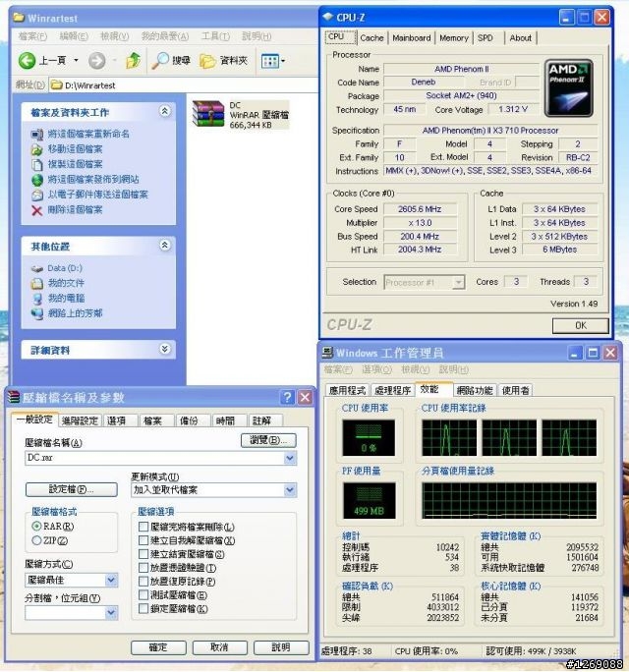Select ZIP archive format radio button
The image size is (629, 672).
(x=37, y=541)
